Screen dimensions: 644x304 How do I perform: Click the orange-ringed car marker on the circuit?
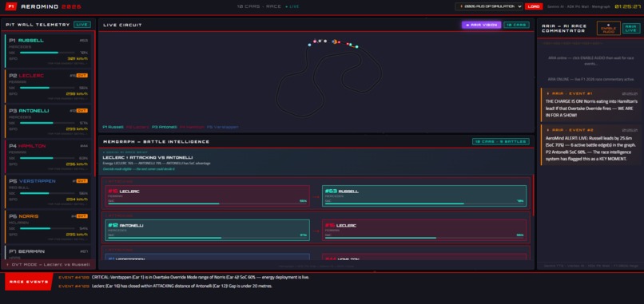click(334, 41)
